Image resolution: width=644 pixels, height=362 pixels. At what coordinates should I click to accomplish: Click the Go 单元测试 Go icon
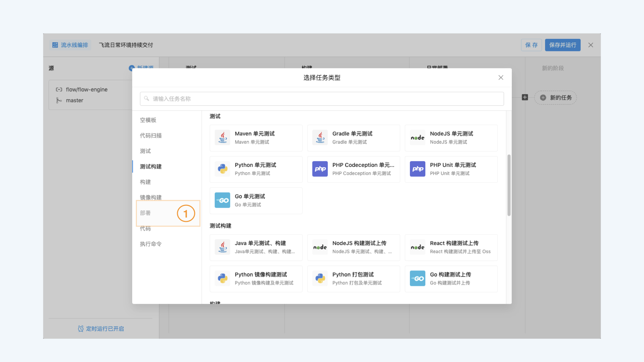click(x=222, y=200)
